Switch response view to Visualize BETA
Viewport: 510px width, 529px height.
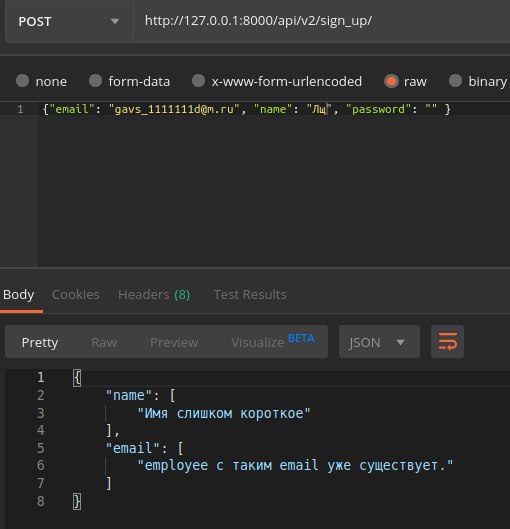point(273,341)
